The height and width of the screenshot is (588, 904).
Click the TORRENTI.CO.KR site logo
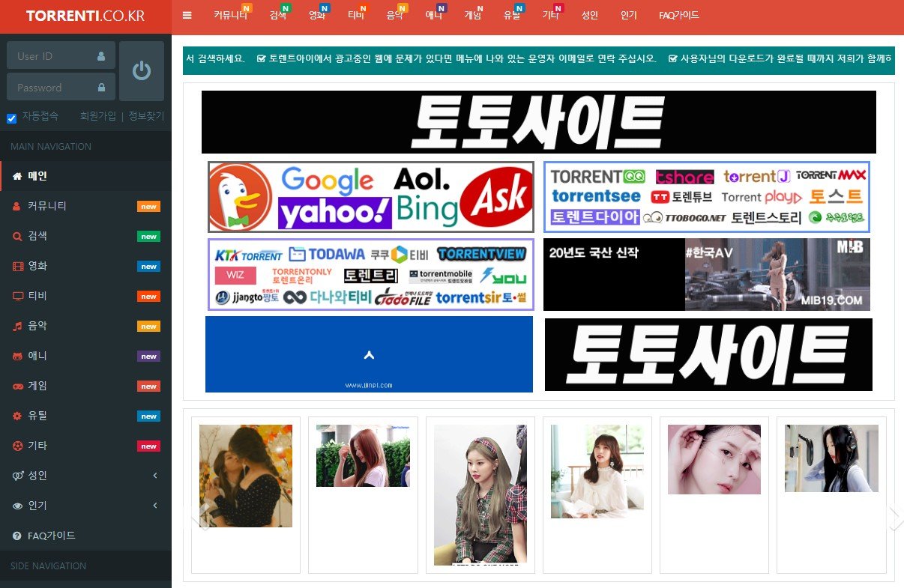[85, 16]
